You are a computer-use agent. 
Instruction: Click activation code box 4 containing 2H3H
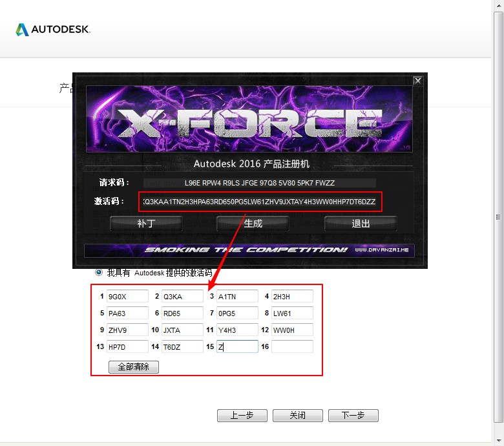[292, 297]
